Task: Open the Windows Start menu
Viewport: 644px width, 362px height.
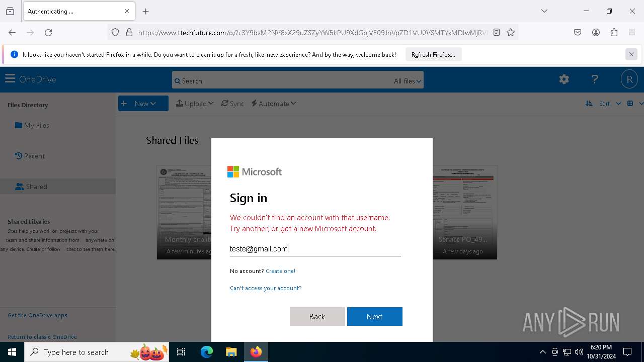Action: (x=12, y=352)
